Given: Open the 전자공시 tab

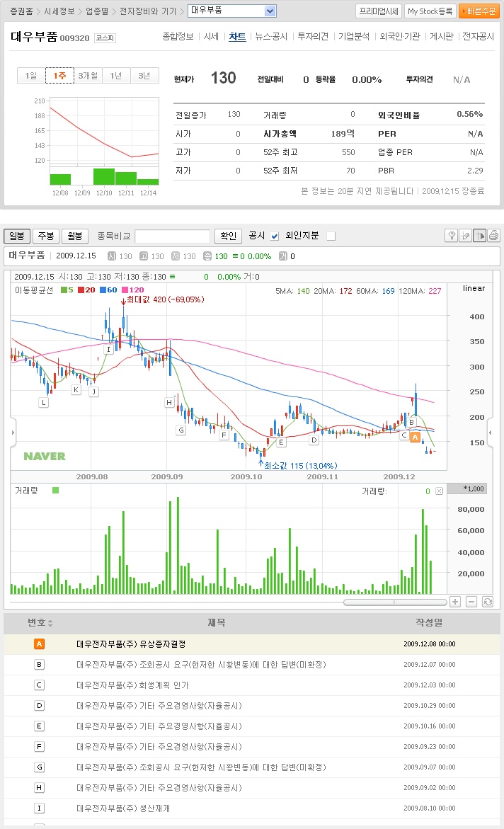Looking at the screenshot, I should (x=478, y=37).
